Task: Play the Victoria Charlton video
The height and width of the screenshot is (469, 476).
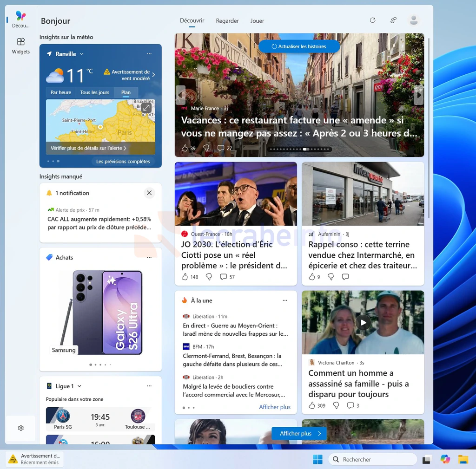Action: [363, 322]
